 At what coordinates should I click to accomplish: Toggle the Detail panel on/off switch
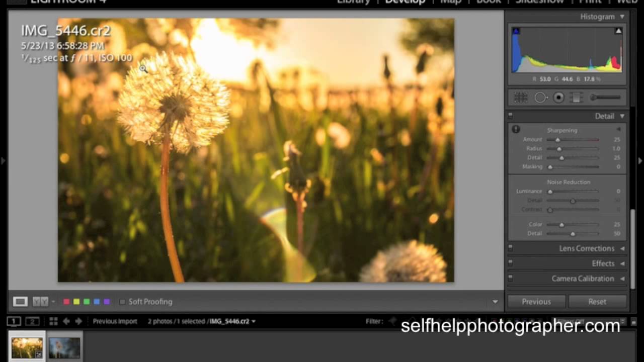point(510,116)
